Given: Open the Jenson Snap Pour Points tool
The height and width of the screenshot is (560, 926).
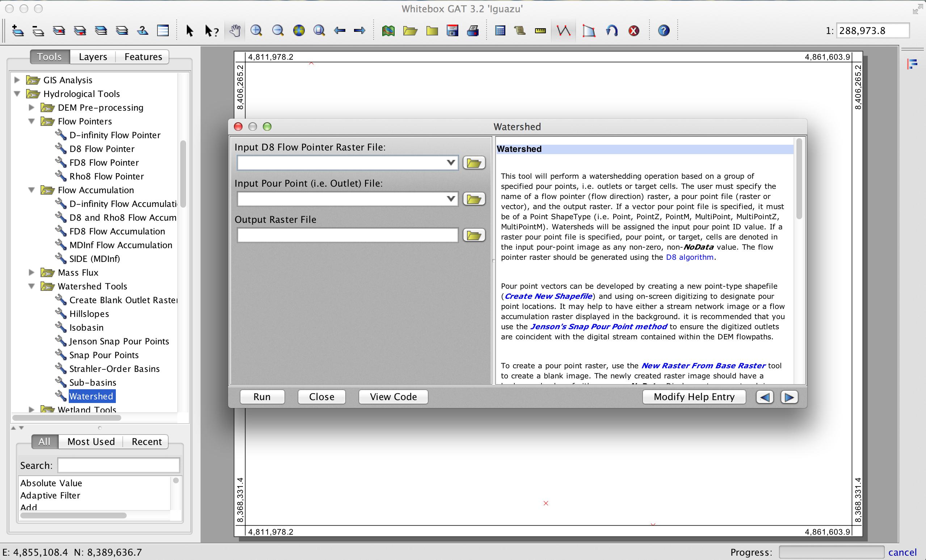Looking at the screenshot, I should click(119, 341).
